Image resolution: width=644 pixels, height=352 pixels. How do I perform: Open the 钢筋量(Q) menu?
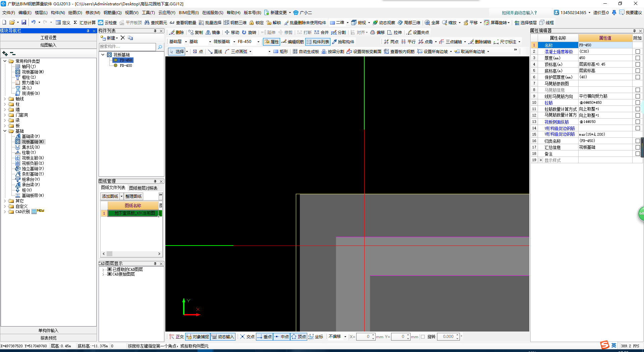(112, 13)
